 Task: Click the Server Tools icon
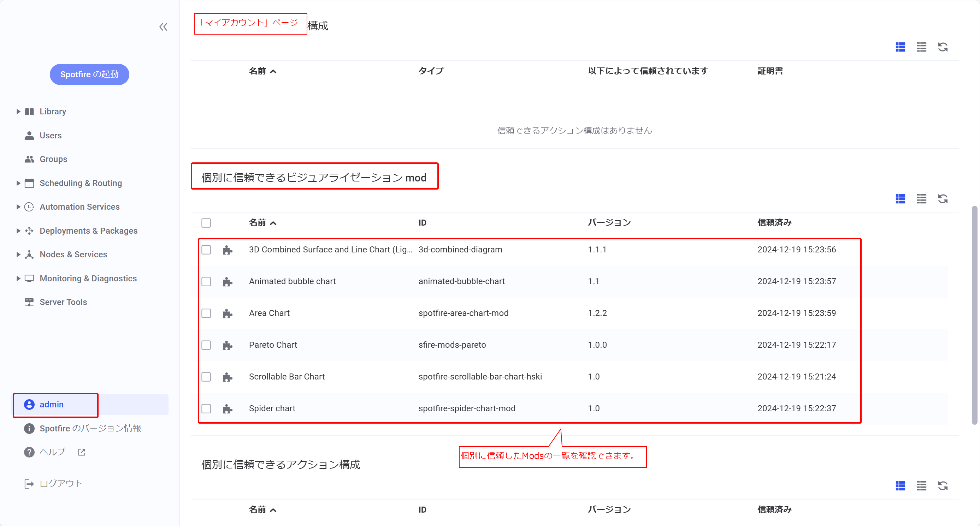pyautogui.click(x=29, y=302)
